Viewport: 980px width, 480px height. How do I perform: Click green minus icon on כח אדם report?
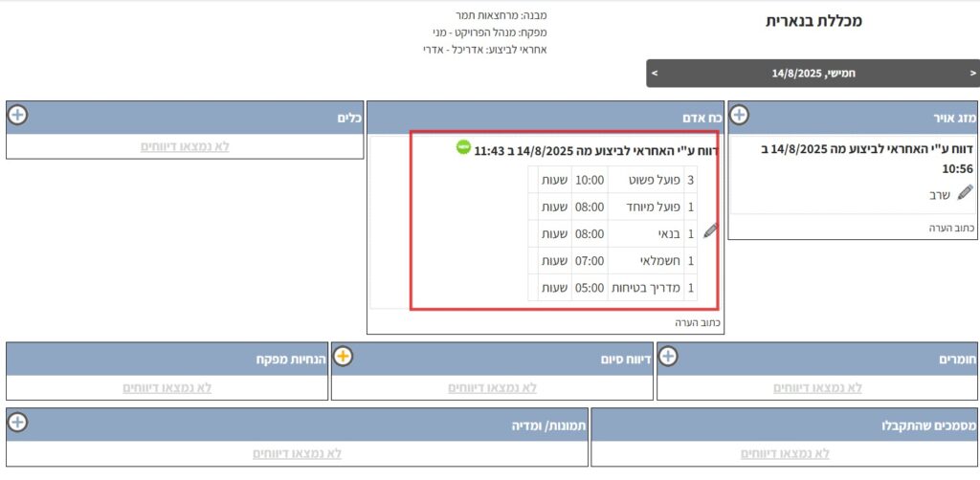coord(464,148)
